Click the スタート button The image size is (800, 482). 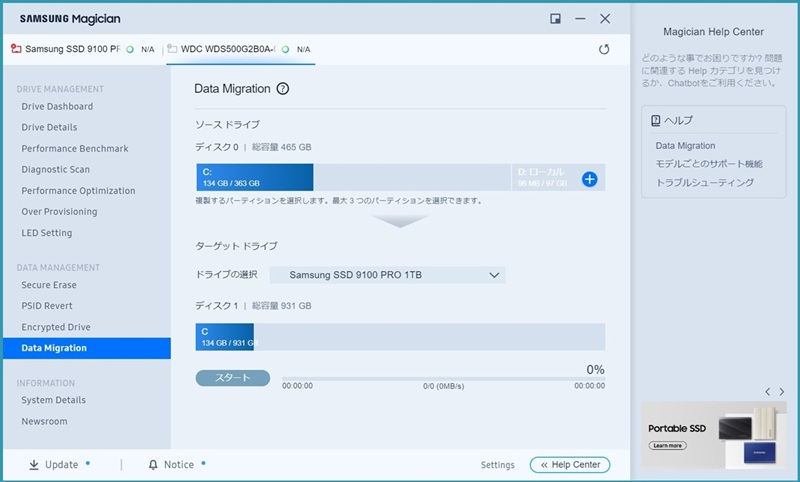click(x=233, y=378)
